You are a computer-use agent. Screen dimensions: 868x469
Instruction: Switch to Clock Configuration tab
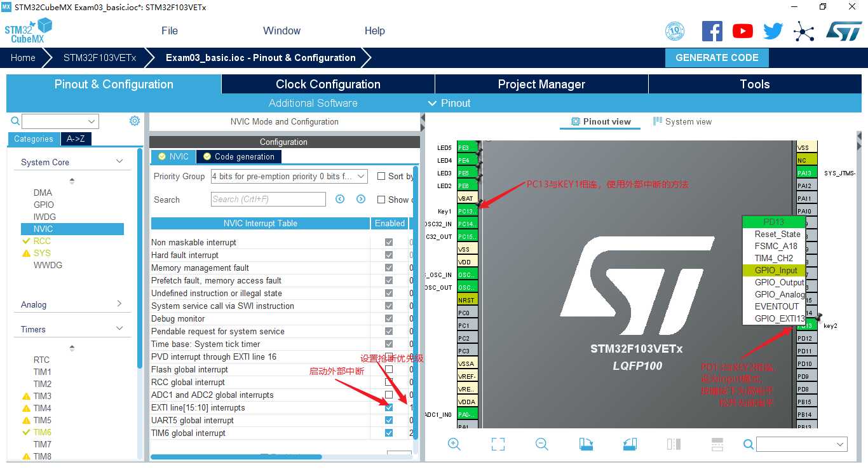(328, 84)
